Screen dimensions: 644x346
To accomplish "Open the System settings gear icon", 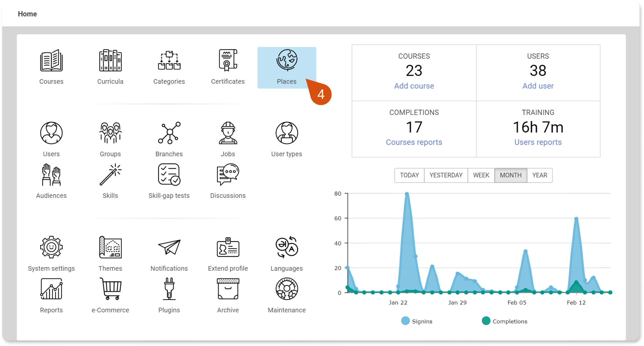I will [51, 247].
